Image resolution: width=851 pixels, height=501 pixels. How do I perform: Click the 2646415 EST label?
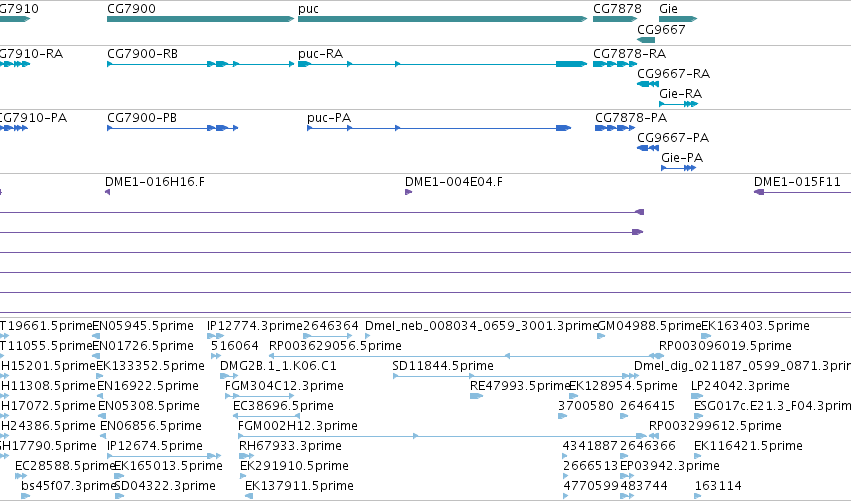point(647,406)
